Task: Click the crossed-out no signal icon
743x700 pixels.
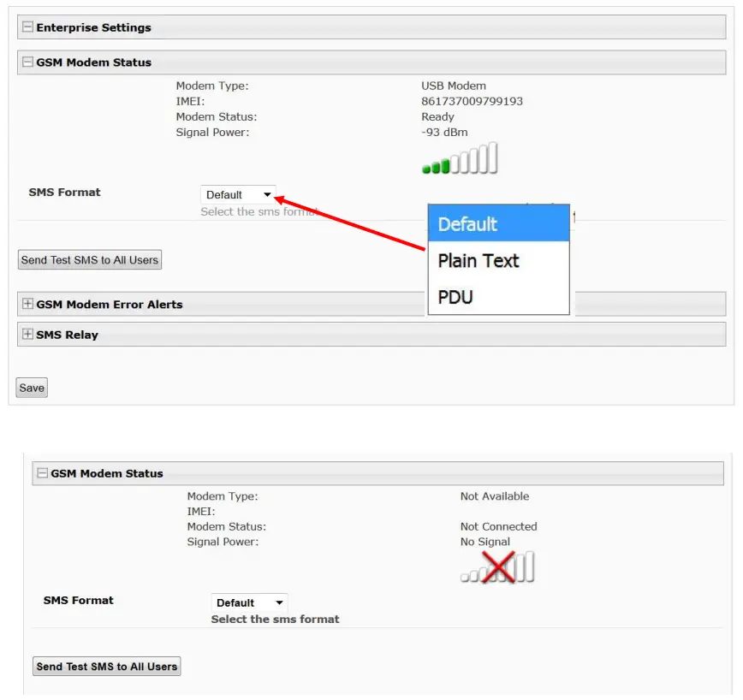Action: click(x=497, y=567)
